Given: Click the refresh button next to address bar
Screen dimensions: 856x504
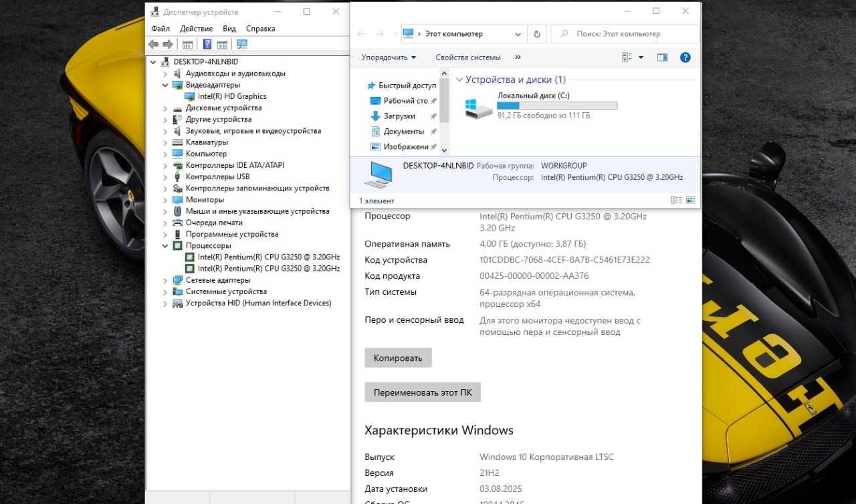Looking at the screenshot, I should [537, 33].
